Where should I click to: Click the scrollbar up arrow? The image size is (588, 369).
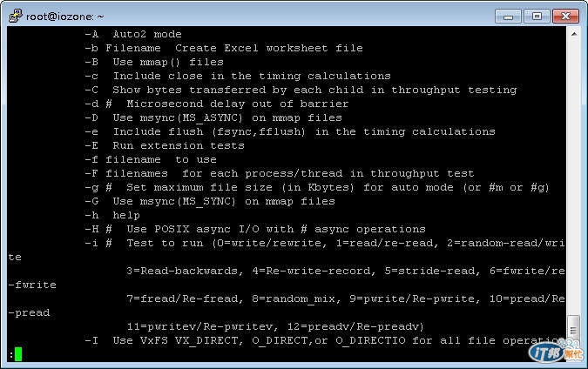coord(574,34)
